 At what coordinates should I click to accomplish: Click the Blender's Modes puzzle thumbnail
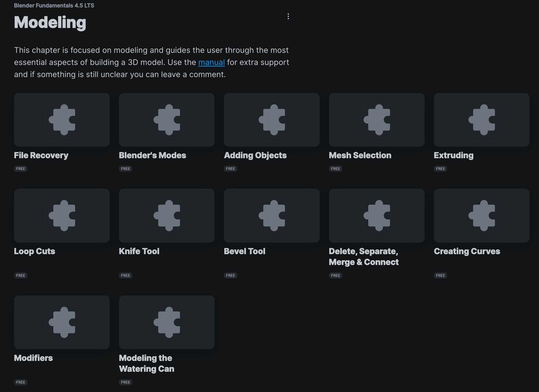[167, 120]
